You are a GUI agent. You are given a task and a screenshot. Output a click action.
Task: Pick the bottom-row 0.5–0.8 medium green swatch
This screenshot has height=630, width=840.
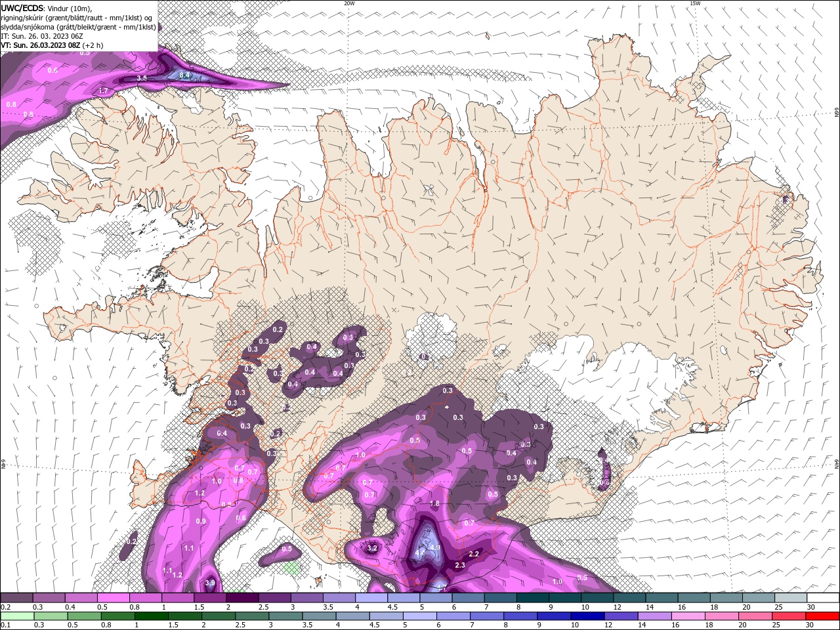pos(84,616)
